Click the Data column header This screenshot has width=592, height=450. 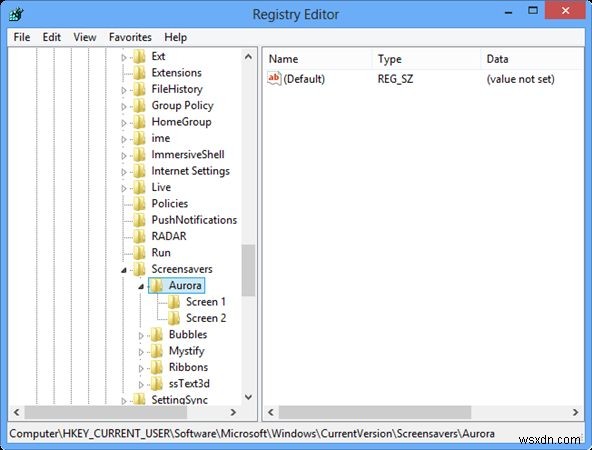point(532,59)
